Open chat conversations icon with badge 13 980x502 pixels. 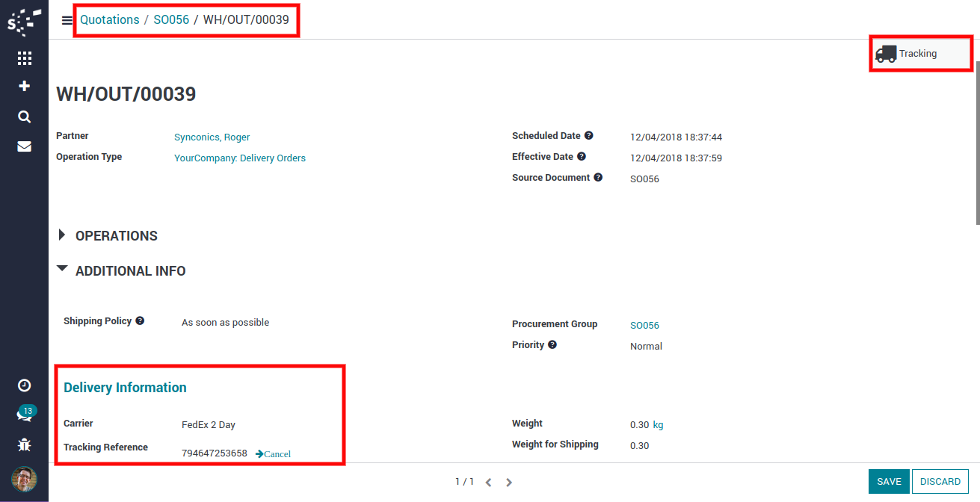coord(24,415)
